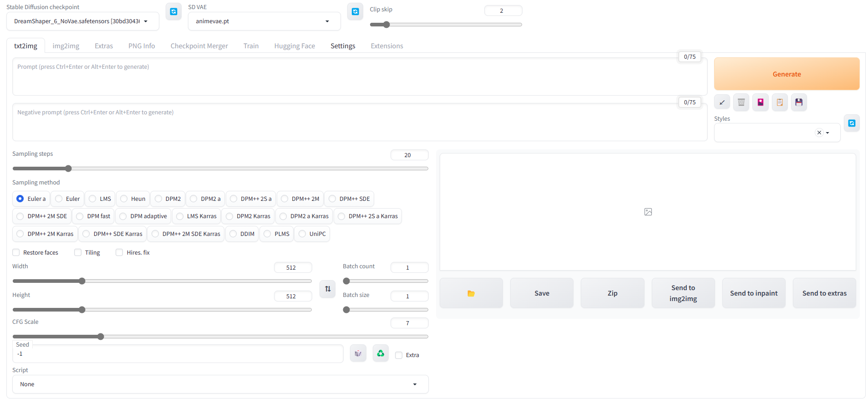Save the prompt as a style with the floppy disk icon
The height and width of the screenshot is (404, 868).
798,102
